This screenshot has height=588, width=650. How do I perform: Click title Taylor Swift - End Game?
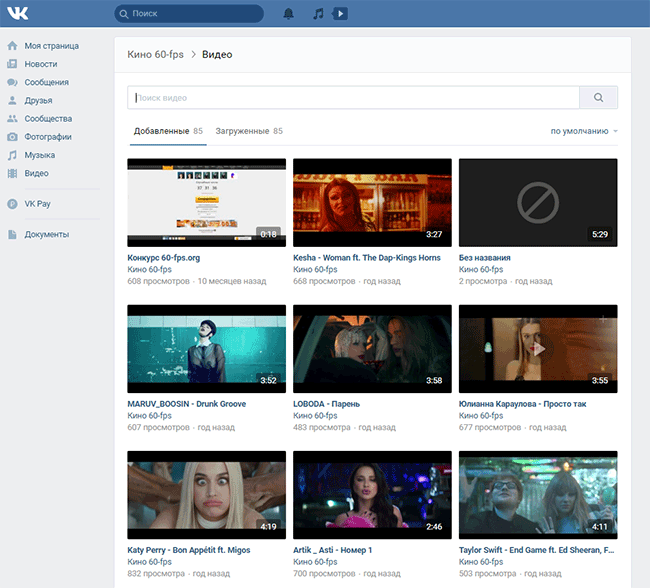[536, 550]
